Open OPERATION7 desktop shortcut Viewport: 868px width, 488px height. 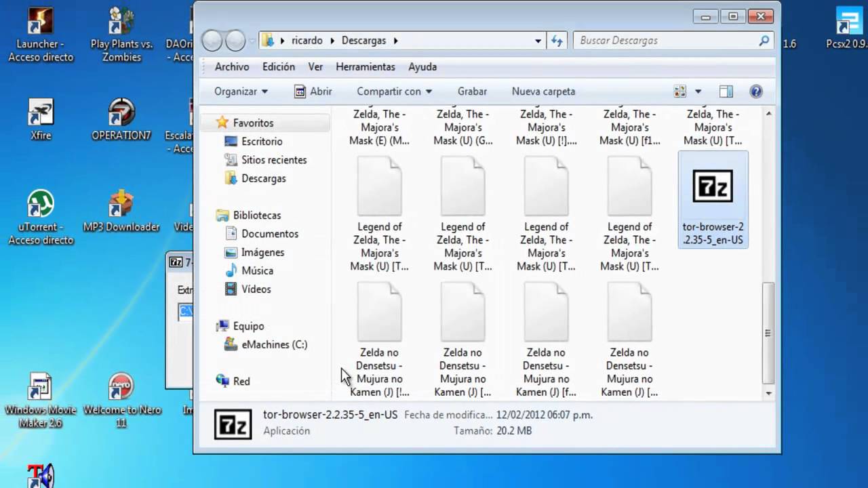click(x=121, y=119)
